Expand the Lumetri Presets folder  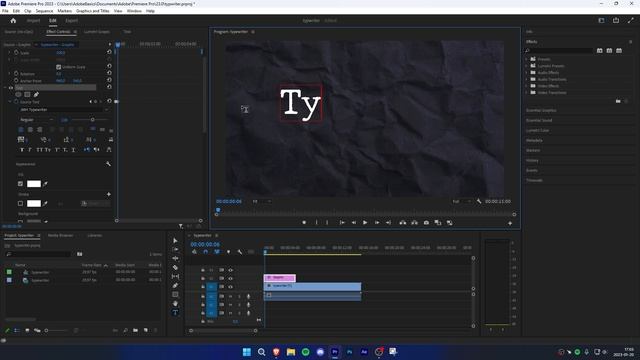527,66
